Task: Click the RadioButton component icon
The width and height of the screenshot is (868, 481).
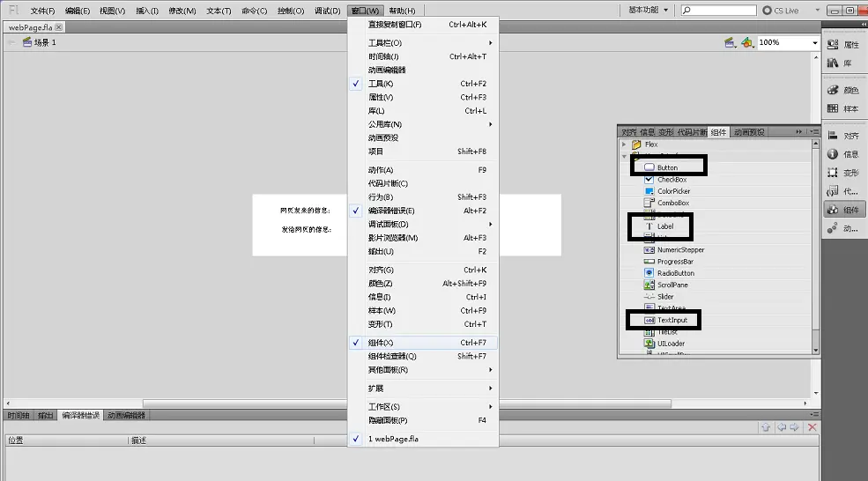Action: coord(649,273)
